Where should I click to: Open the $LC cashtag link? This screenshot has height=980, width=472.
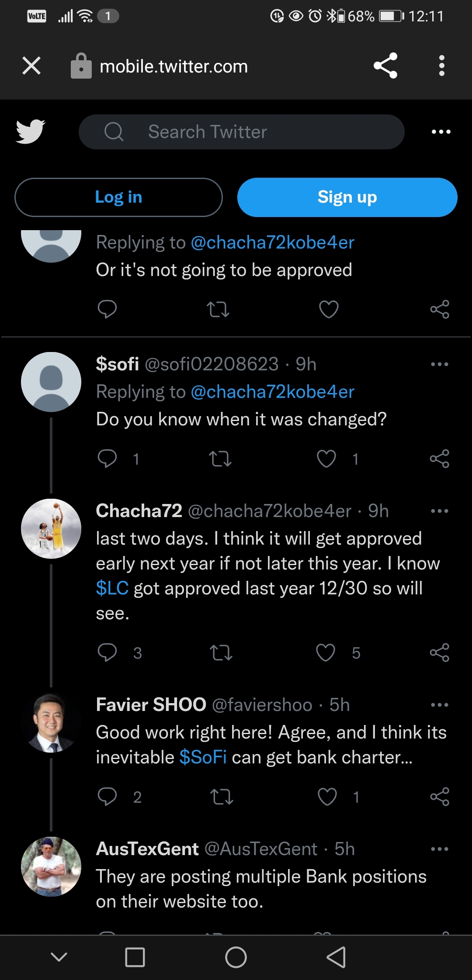[x=112, y=588]
